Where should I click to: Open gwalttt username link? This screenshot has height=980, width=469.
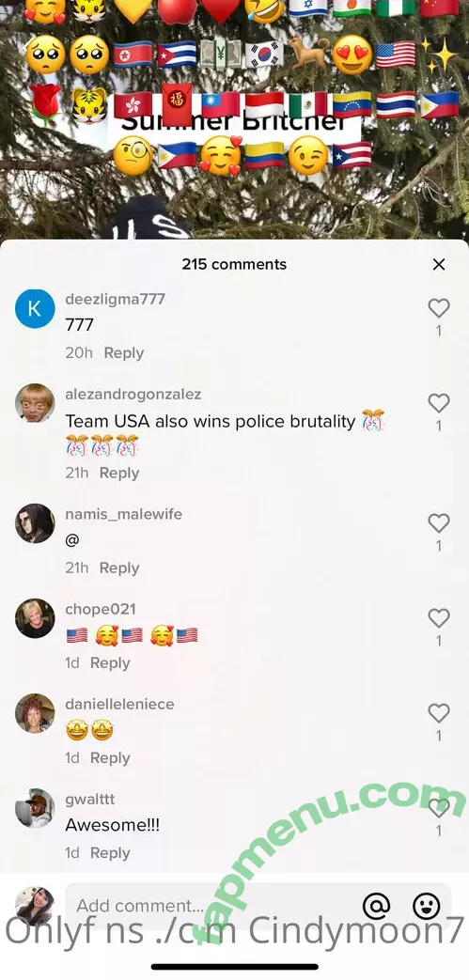pos(90,800)
